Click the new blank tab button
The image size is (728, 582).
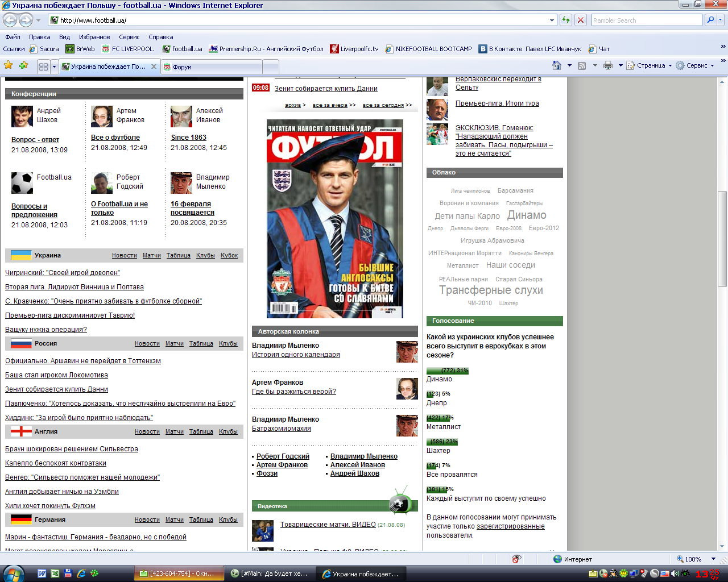pyautogui.click(x=271, y=66)
